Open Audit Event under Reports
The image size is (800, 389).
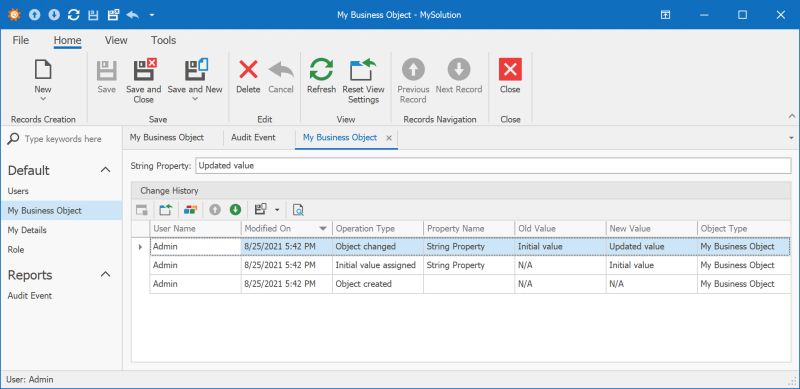[x=30, y=296]
